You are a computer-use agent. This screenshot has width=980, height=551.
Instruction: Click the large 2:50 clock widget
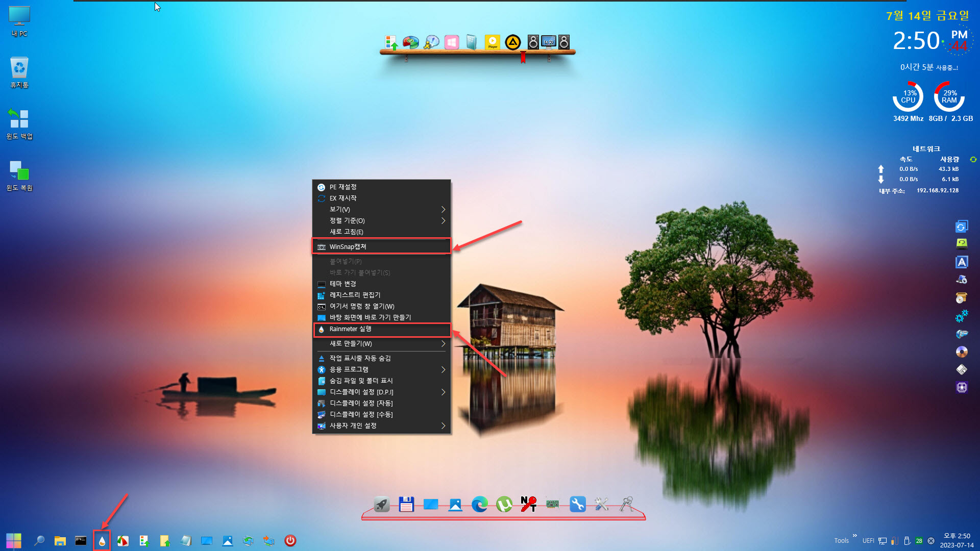[x=916, y=41]
